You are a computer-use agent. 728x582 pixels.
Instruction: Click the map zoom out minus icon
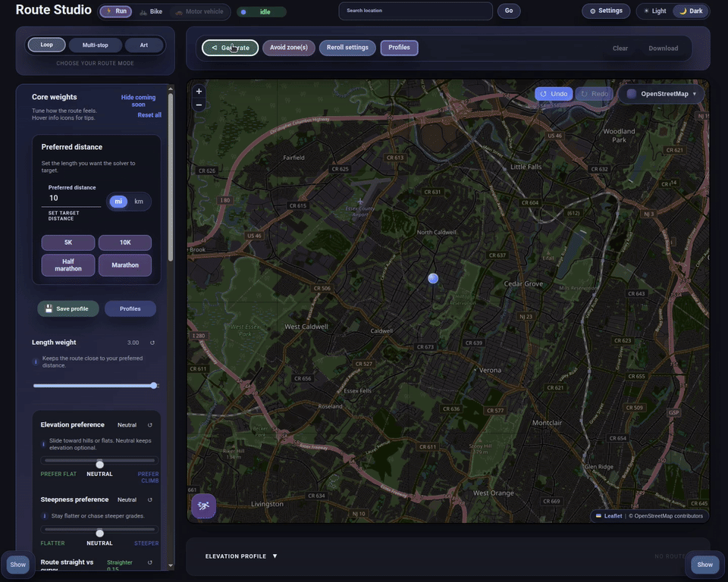(199, 105)
